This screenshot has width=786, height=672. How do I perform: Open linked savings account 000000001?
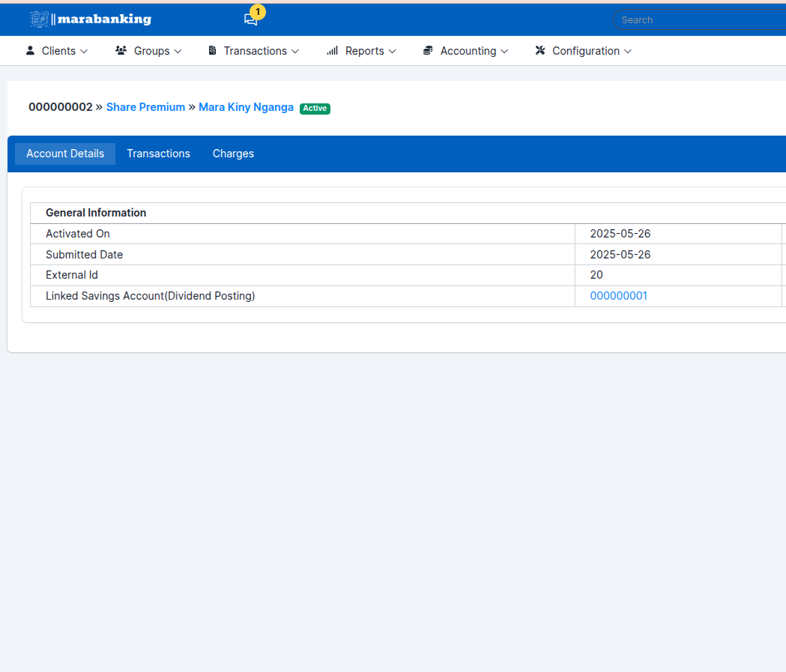click(x=619, y=296)
